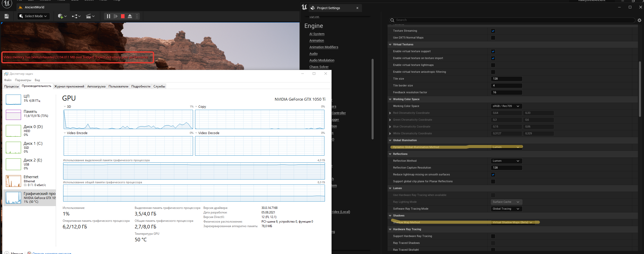Open the Cinematics clapperboard menu
Image resolution: width=644 pixels, height=254 pixels.
[x=90, y=16]
